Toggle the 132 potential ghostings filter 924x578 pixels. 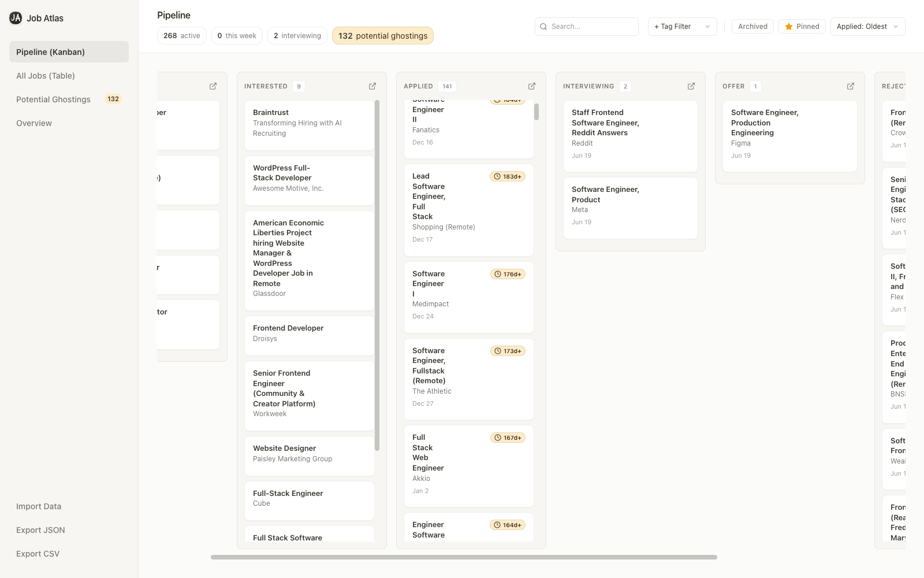(383, 36)
